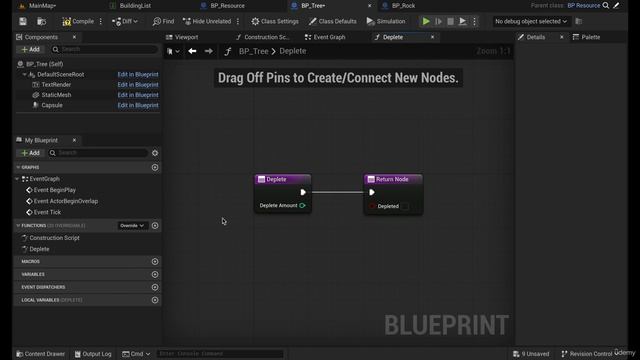Open Class Settings
This screenshot has width=640, height=360.
point(275,21)
